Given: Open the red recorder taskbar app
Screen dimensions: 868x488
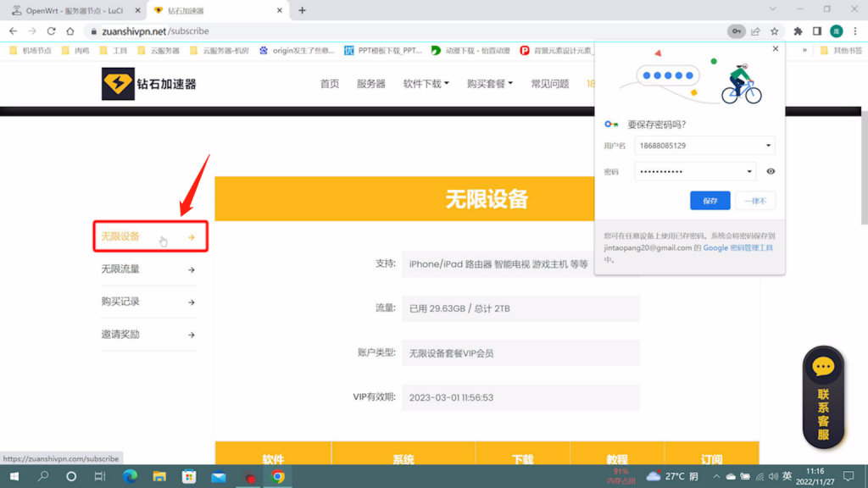Looking at the screenshot, I should pyautogui.click(x=250, y=476).
